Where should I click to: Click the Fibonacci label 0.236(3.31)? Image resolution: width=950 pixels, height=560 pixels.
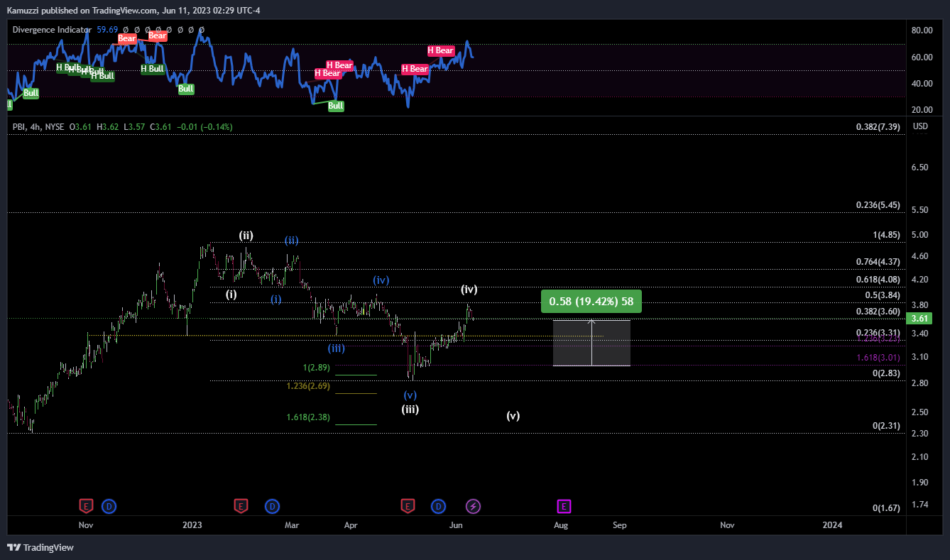click(878, 333)
